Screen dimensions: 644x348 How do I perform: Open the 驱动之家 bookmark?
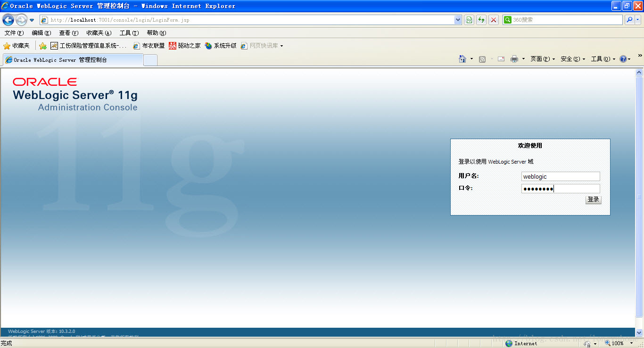(185, 46)
